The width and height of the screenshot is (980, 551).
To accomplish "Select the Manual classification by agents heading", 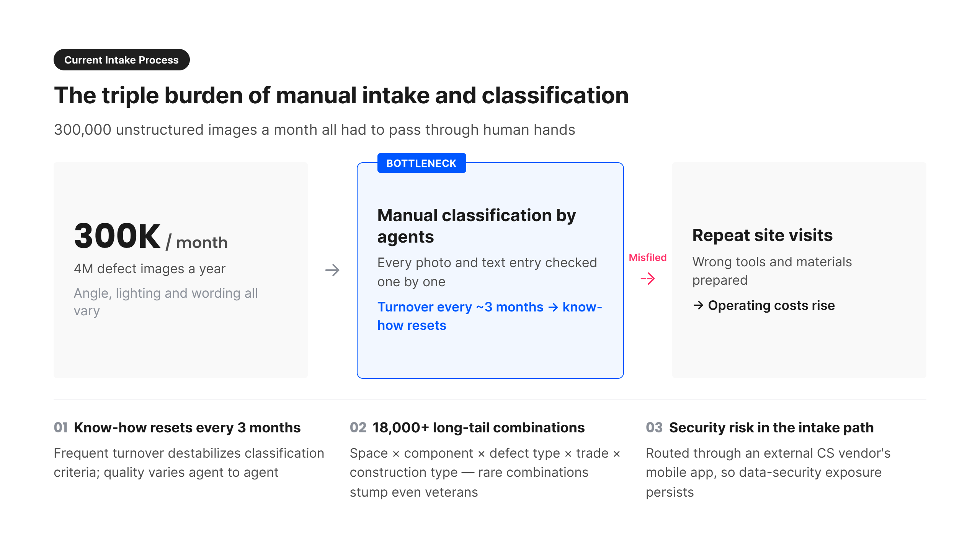I will point(477,226).
